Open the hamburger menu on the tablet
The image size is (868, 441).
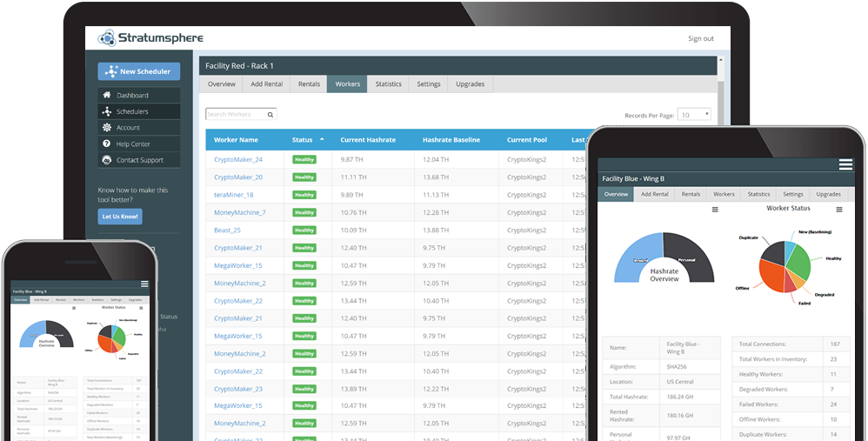[845, 164]
